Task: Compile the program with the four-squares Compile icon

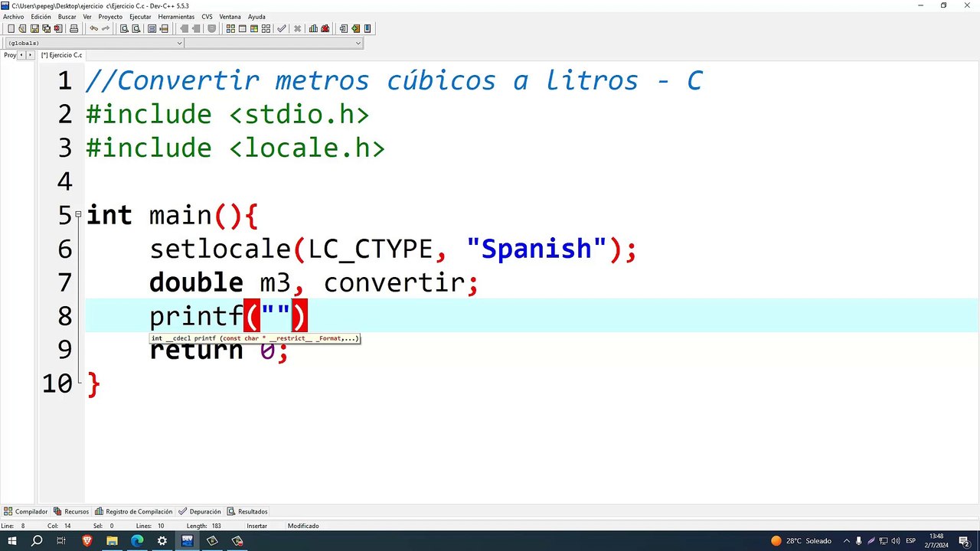Action: 230,29
